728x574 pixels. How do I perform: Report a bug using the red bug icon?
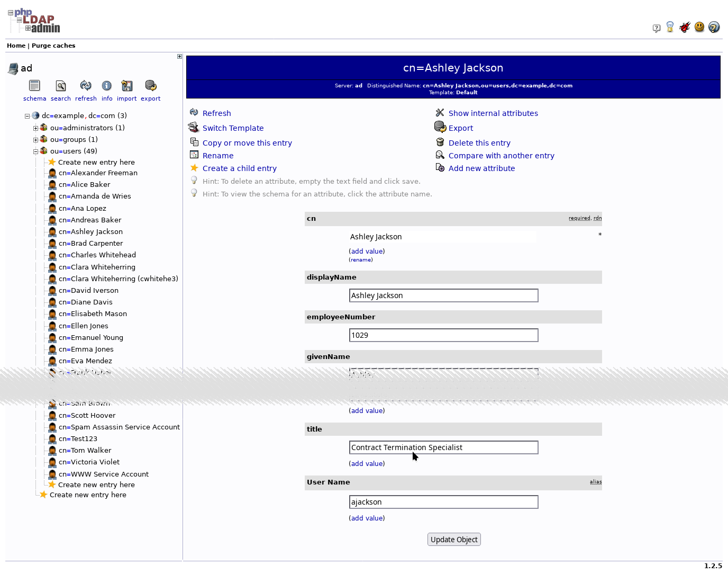click(685, 27)
